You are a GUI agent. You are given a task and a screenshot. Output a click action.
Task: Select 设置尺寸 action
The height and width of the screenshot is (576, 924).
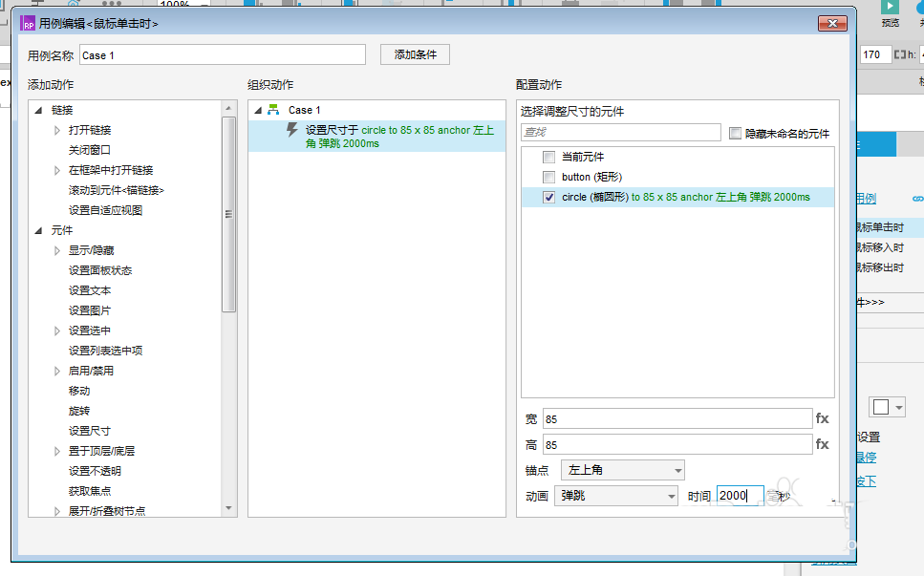[90, 431]
